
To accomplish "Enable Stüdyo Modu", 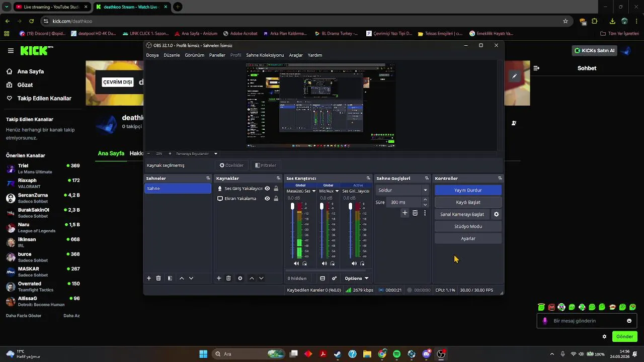I will (468, 226).
